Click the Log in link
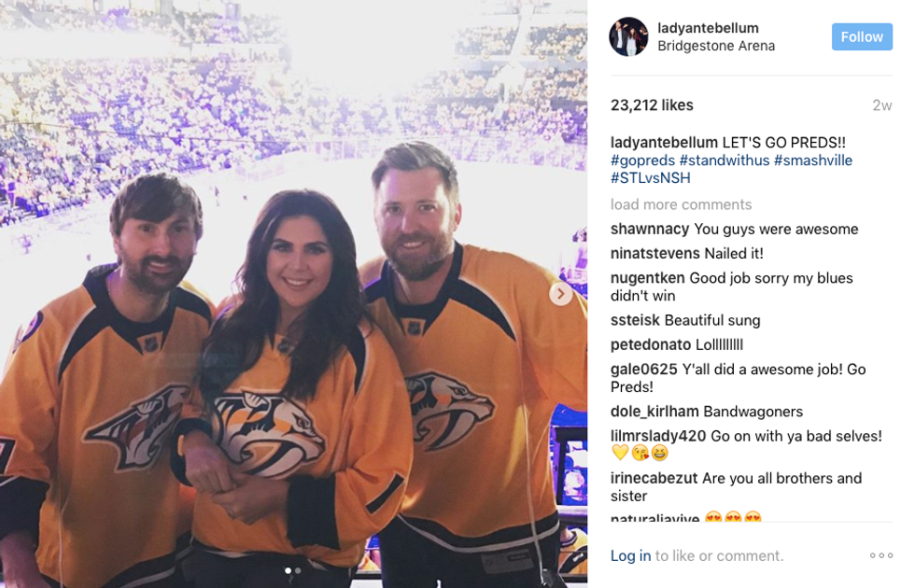The image size is (915, 588). (630, 556)
